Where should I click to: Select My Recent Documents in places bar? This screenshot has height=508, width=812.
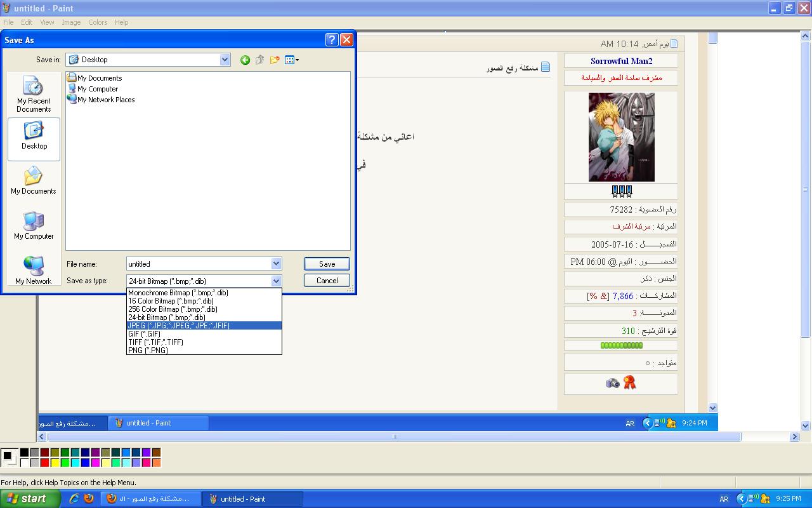(x=34, y=94)
